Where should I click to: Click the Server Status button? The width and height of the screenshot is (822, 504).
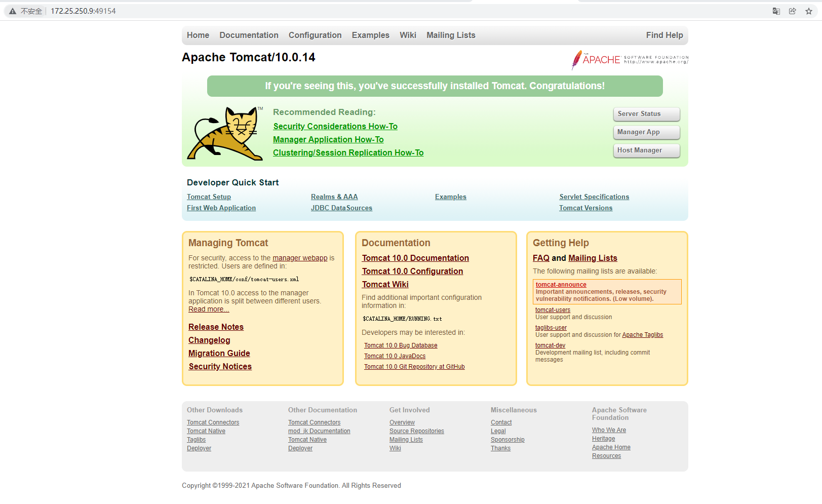pyautogui.click(x=646, y=114)
